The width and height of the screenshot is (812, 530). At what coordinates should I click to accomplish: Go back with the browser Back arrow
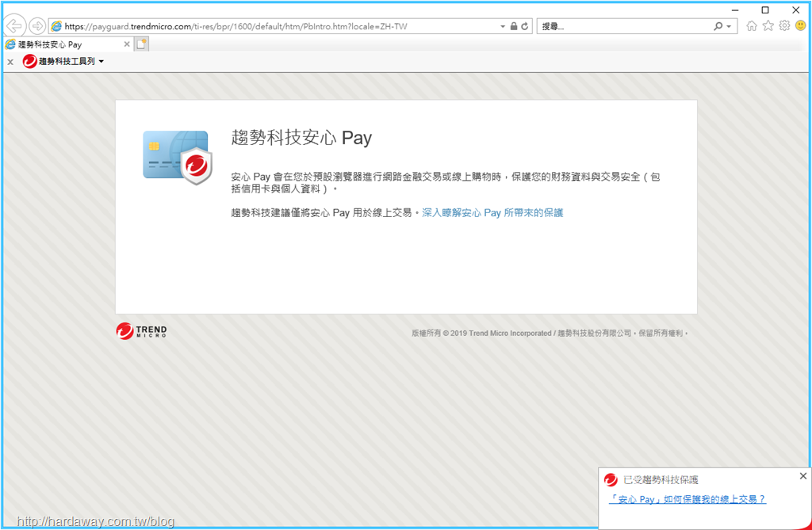point(14,25)
